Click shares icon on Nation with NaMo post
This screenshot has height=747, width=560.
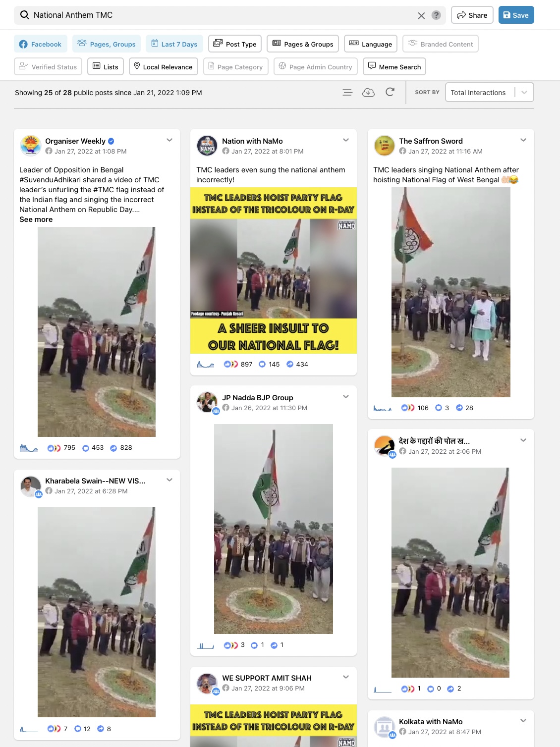(x=290, y=364)
